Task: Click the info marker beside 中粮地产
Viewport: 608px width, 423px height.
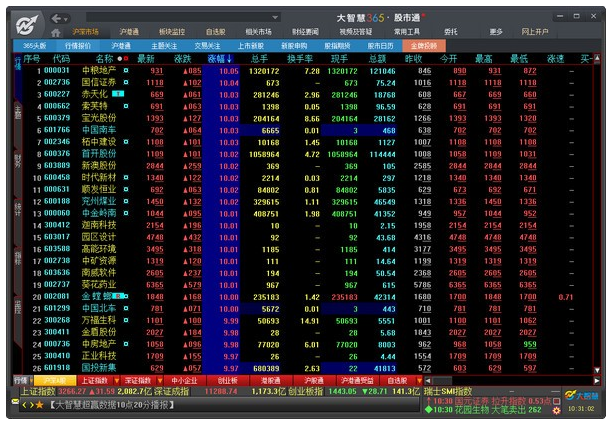Action: pyautogui.click(x=126, y=71)
